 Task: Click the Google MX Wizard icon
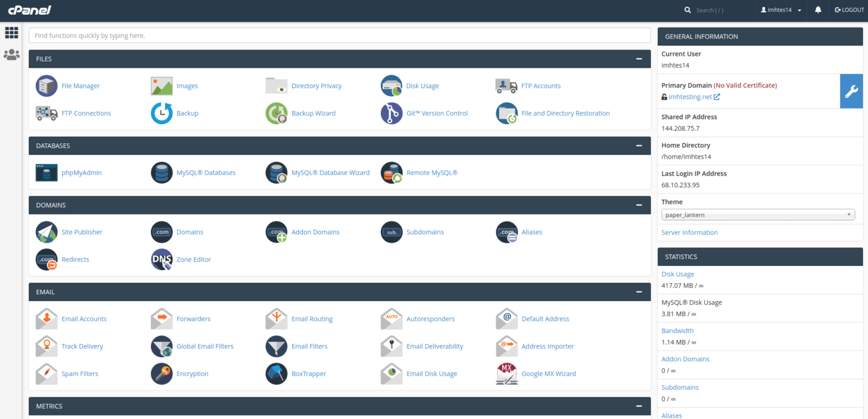(x=506, y=374)
